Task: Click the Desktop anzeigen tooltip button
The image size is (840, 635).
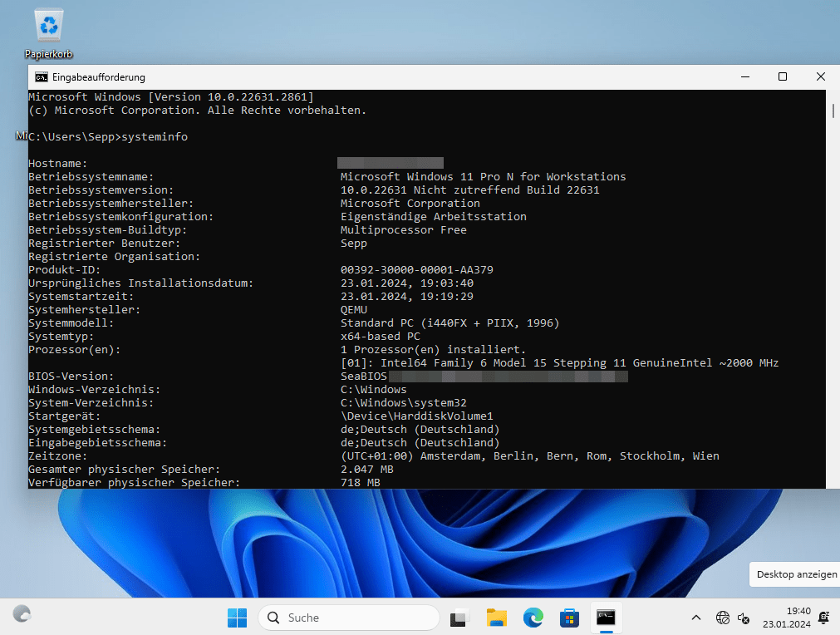Action: (x=796, y=574)
